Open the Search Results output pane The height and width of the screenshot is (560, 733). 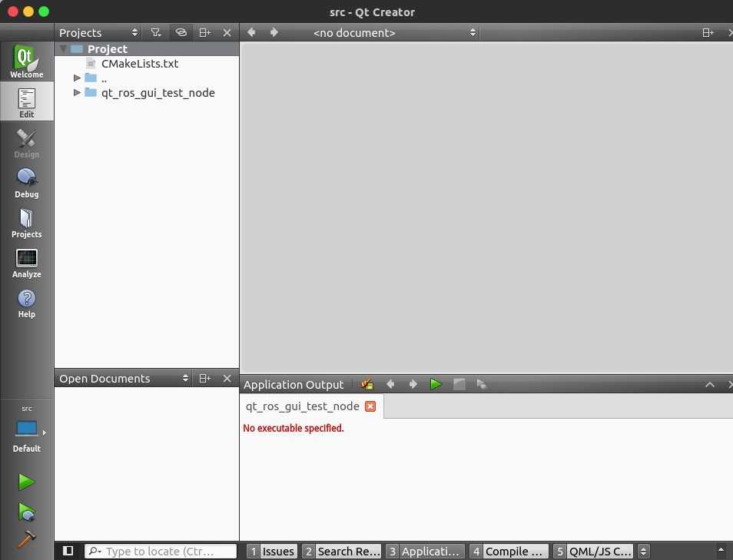pos(342,551)
